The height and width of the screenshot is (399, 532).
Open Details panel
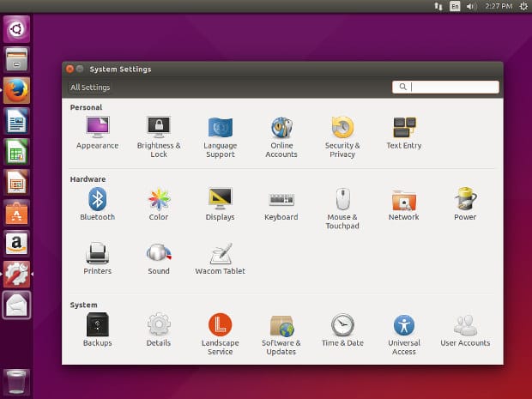[x=159, y=329]
